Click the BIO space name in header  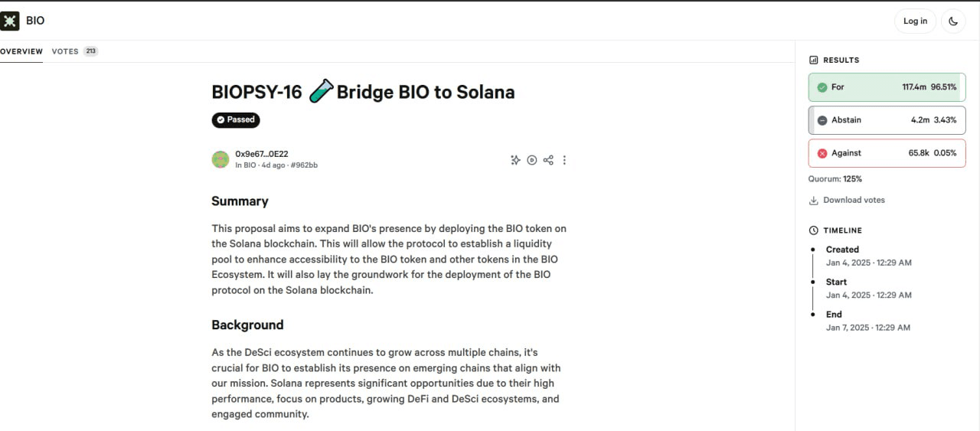click(35, 21)
